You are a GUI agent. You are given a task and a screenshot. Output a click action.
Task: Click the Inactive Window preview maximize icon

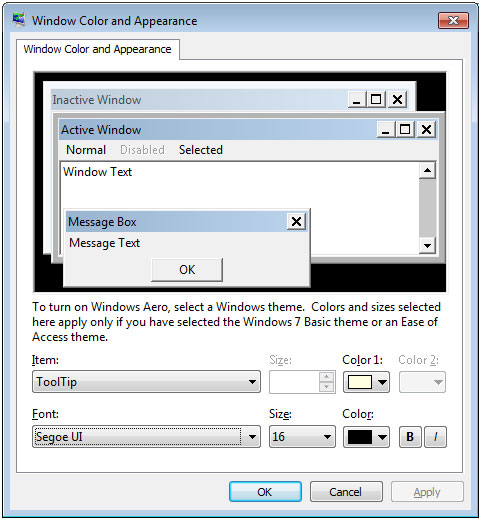376,99
